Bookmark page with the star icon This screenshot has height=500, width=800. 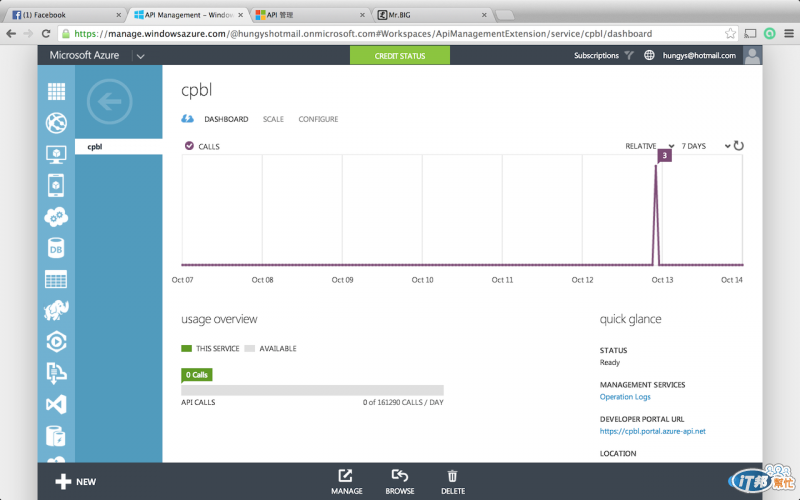(730, 34)
